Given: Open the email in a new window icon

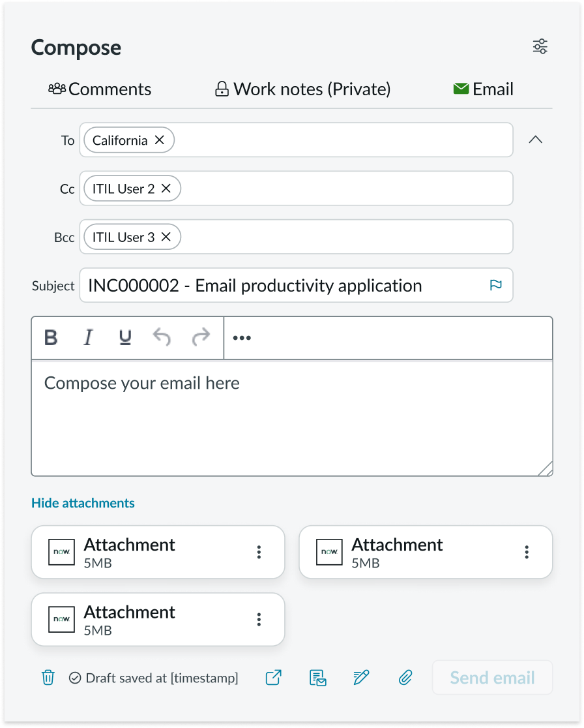Looking at the screenshot, I should click(x=274, y=677).
